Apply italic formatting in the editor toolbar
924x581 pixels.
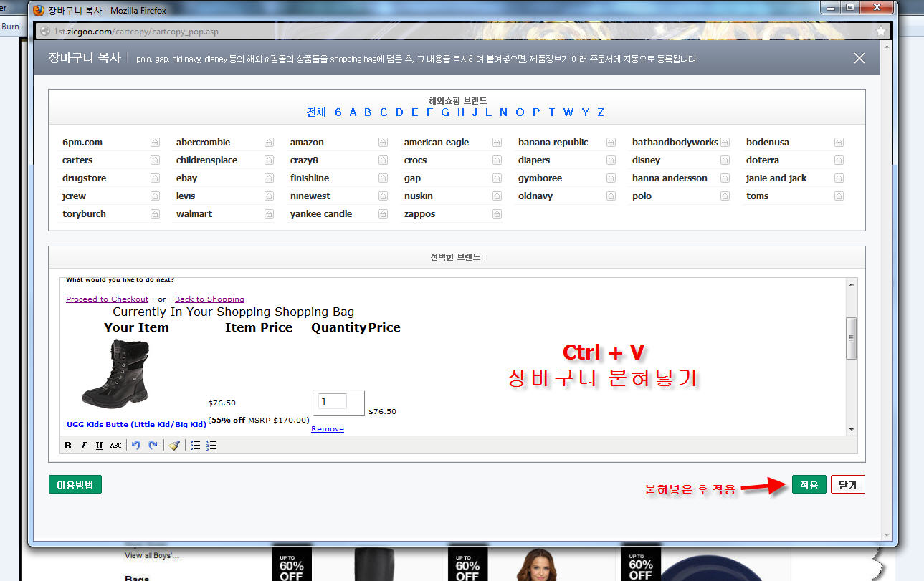tap(83, 446)
